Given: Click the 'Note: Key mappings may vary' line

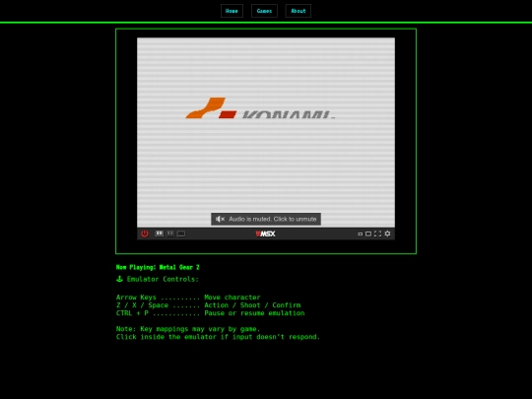Looking at the screenshot, I should [x=188, y=329].
